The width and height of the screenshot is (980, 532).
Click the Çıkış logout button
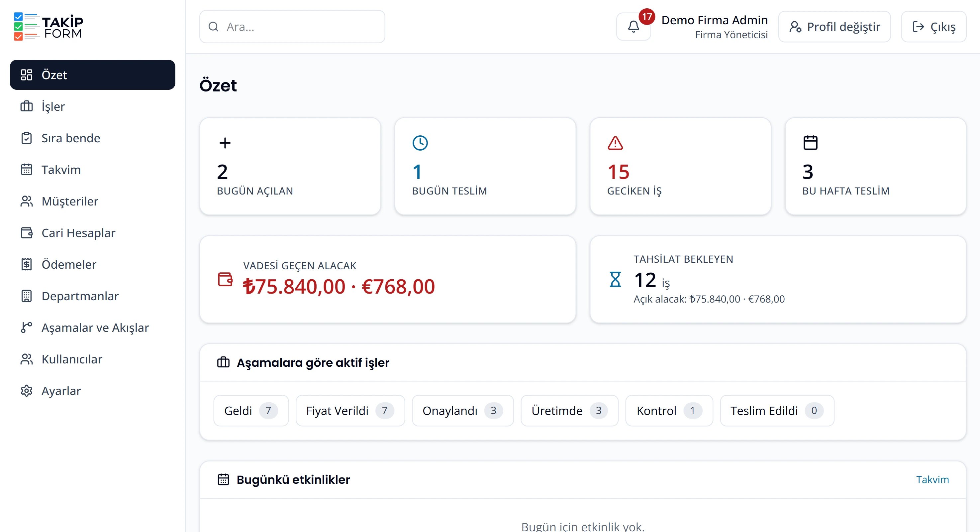[933, 27]
